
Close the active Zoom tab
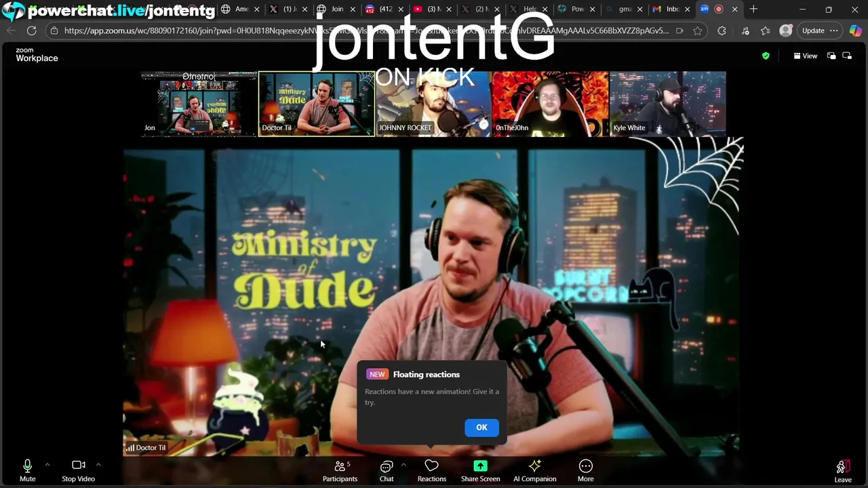734,9
